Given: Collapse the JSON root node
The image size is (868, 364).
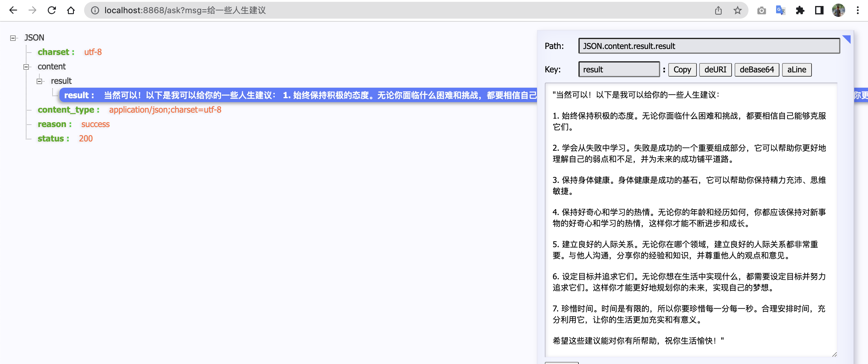Looking at the screenshot, I should (x=13, y=38).
